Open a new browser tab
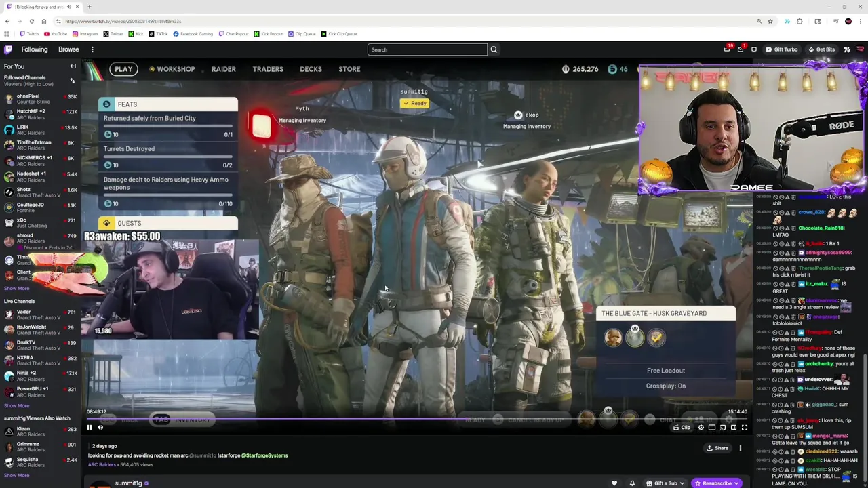The width and height of the screenshot is (868, 488). pos(89,7)
